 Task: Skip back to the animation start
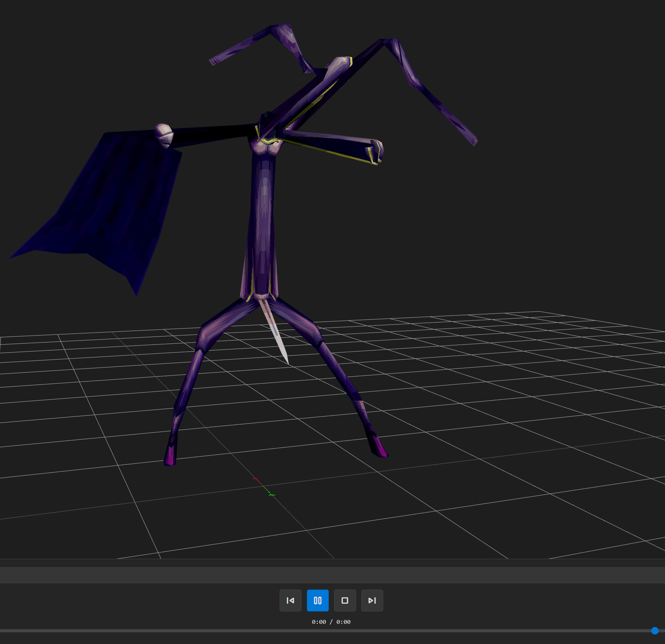tap(290, 600)
